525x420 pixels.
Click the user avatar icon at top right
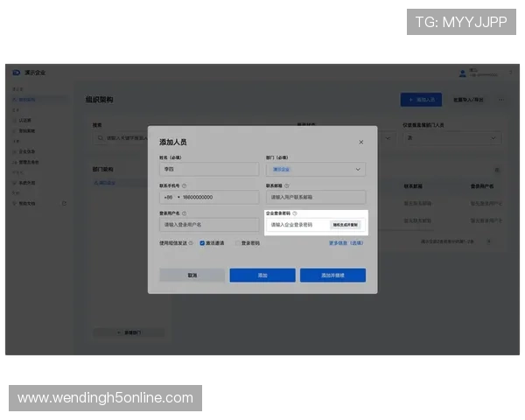point(462,72)
